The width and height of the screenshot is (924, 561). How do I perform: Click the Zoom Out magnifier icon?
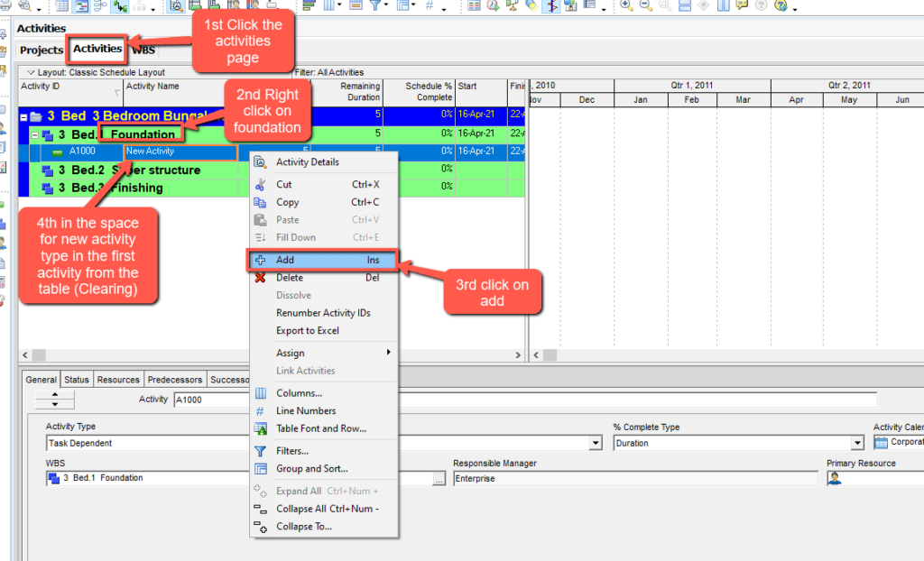tap(644, 6)
